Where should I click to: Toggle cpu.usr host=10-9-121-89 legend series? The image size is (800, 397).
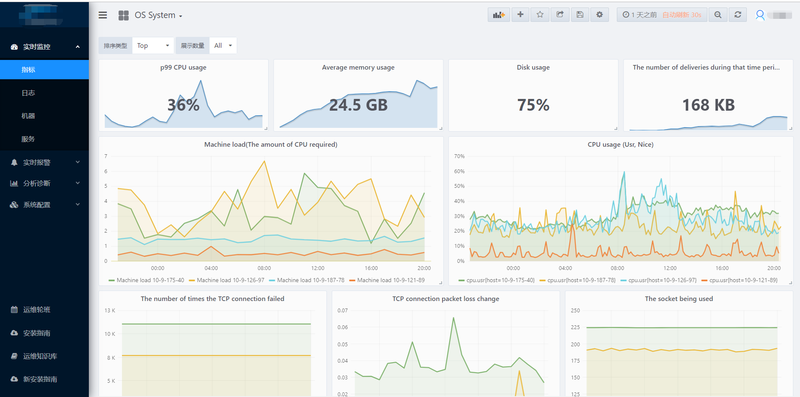pyautogui.click(x=739, y=280)
